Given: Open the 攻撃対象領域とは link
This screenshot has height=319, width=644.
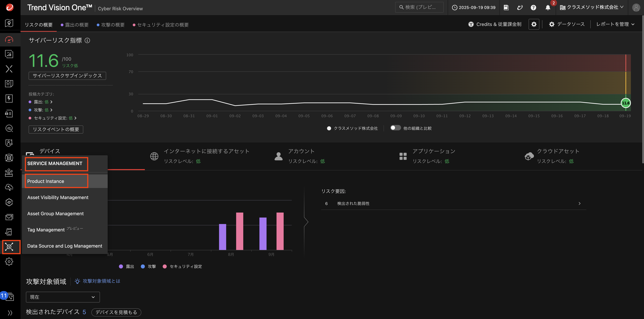Looking at the screenshot, I should point(101,281).
